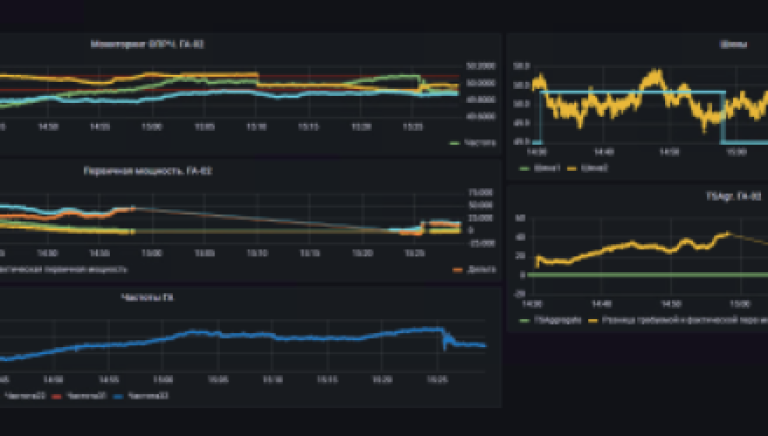Click the green TSAggregate legend color swatch
The image size is (768, 436).
(526, 320)
